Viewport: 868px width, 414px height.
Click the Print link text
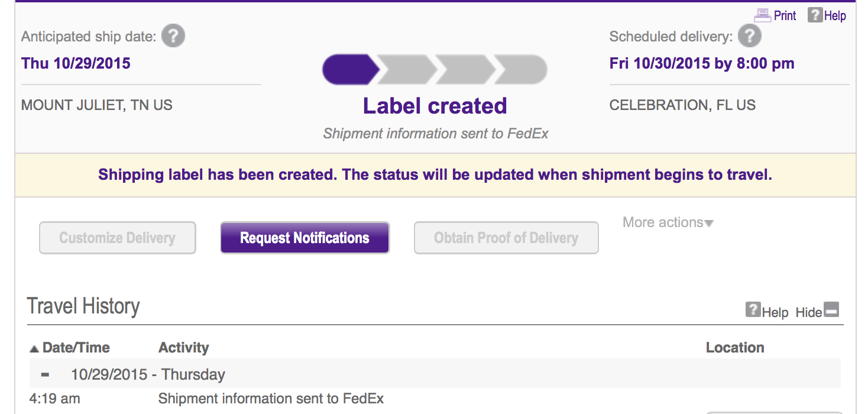tap(785, 16)
